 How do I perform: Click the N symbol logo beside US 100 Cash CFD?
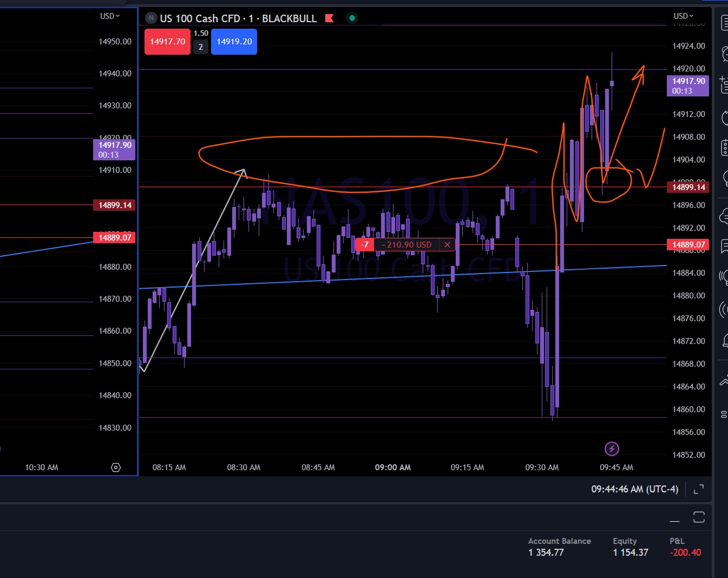point(151,18)
